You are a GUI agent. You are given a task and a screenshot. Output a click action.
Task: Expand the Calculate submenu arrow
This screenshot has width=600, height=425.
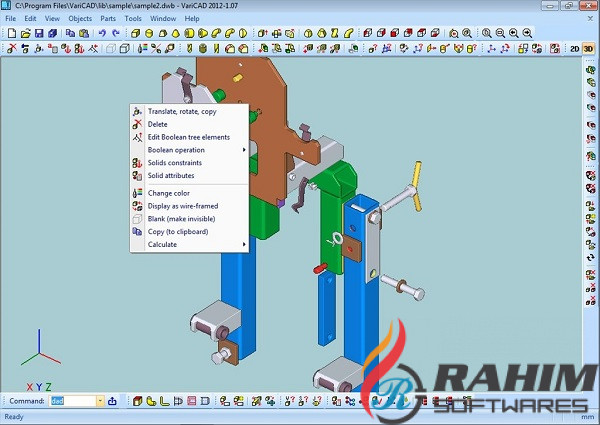(x=244, y=244)
